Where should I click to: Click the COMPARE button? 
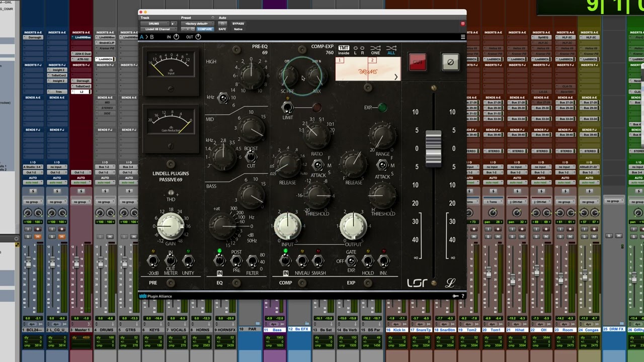pyautogui.click(x=205, y=29)
